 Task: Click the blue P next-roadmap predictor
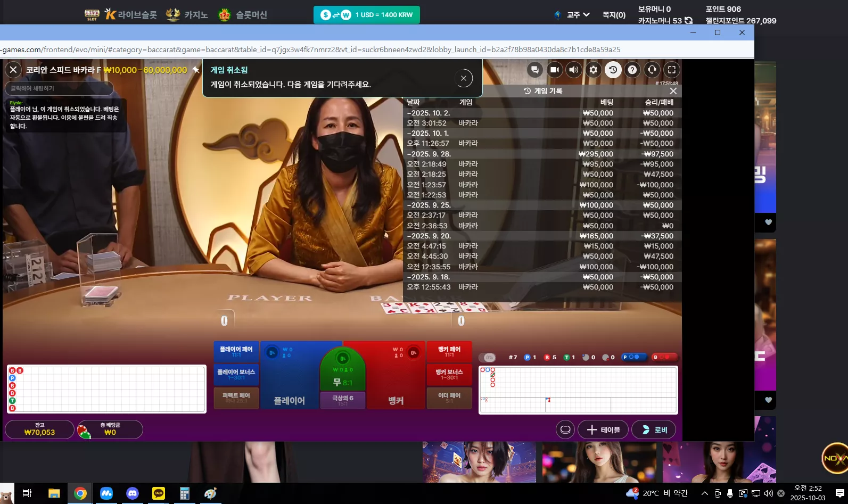point(633,357)
